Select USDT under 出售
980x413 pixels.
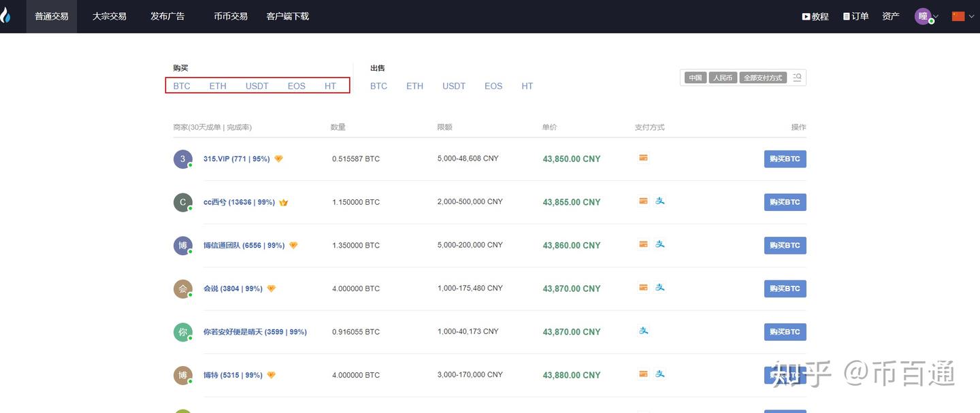point(454,86)
